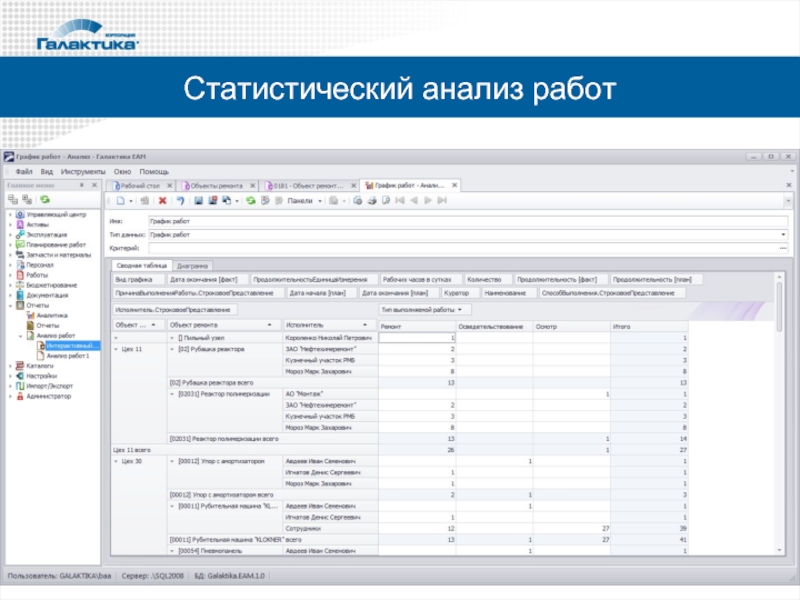Viewport: 800px width, 600px height.
Task: Select Бюджетирование tree node
Action: pyautogui.click(x=52, y=285)
